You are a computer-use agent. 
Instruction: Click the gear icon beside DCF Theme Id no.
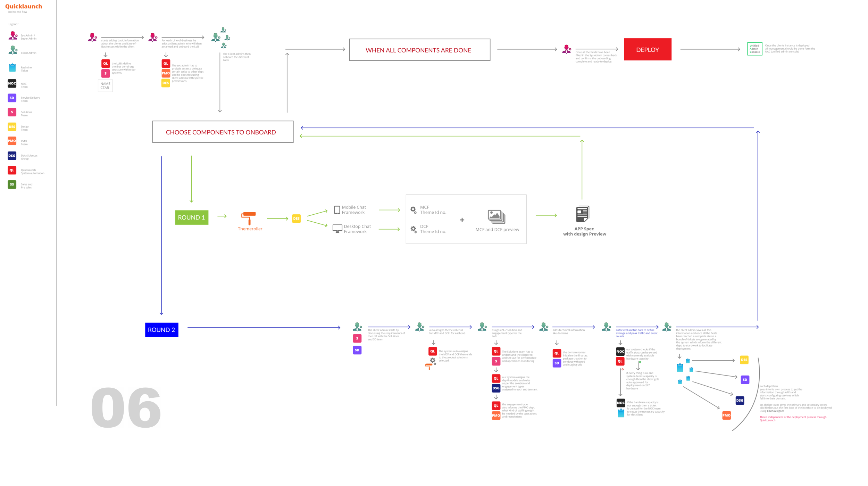pyautogui.click(x=414, y=229)
